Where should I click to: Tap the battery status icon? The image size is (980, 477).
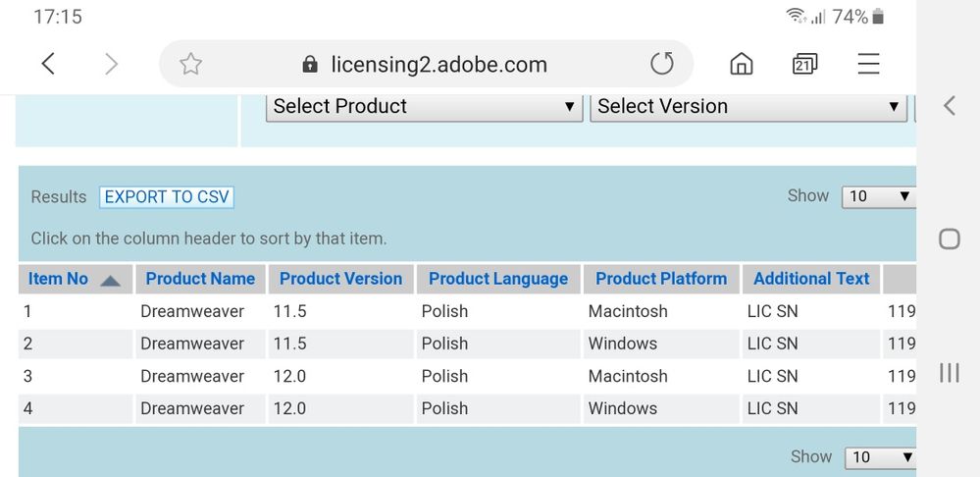click(878, 17)
